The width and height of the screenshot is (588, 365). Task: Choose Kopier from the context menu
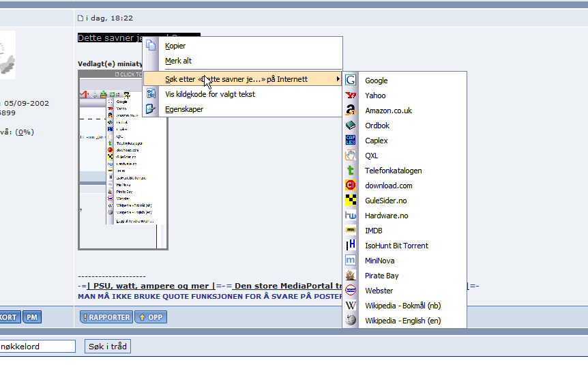(x=242, y=46)
